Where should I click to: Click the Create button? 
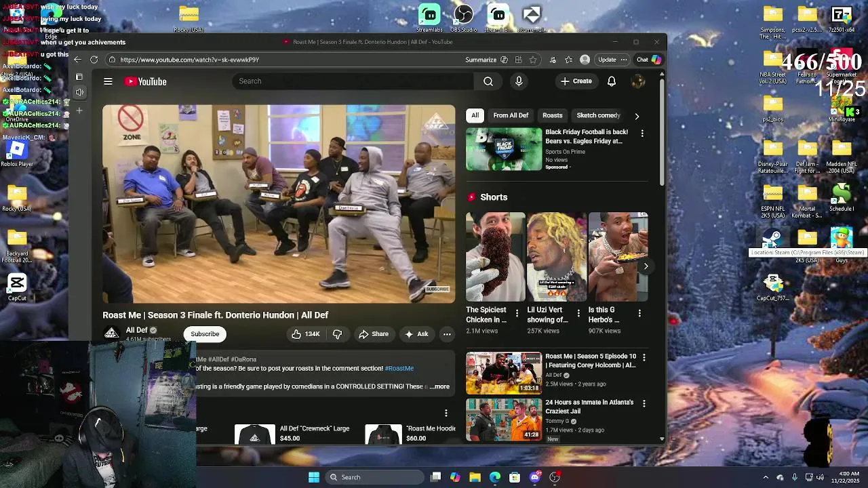[x=576, y=81]
